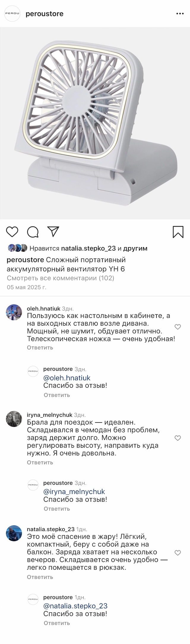Screen dimensions: 190x644
Task: View natalia.stepko_23's comment avatar
Action: (14, 533)
